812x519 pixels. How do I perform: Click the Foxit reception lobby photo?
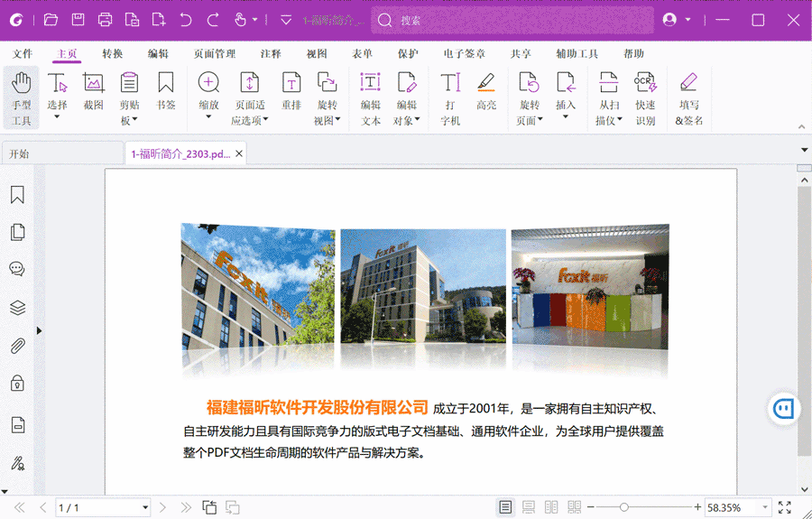590,288
